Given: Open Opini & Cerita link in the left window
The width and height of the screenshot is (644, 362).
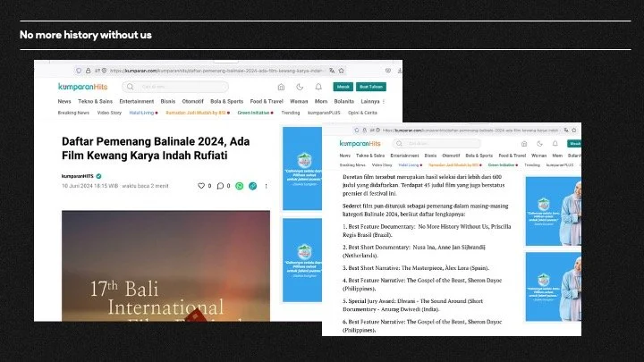Looking at the screenshot, I should click(x=362, y=113).
